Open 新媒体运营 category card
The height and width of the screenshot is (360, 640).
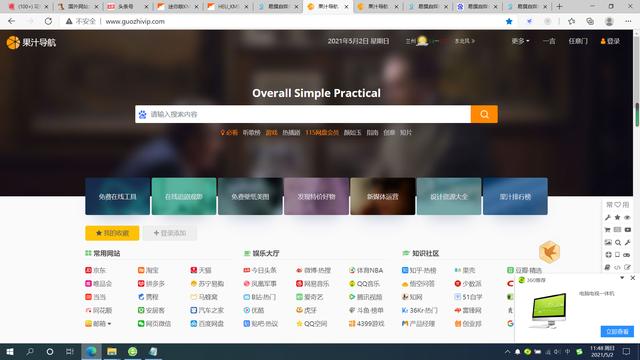[382, 196]
